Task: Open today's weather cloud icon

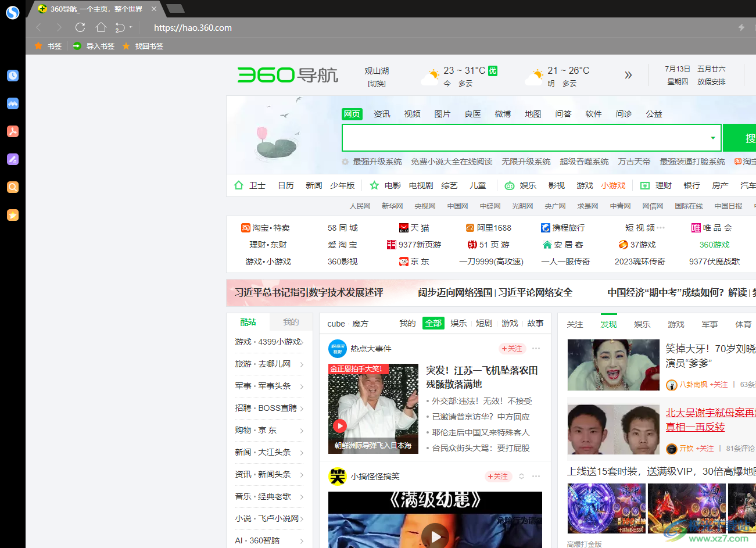Action: 430,77
